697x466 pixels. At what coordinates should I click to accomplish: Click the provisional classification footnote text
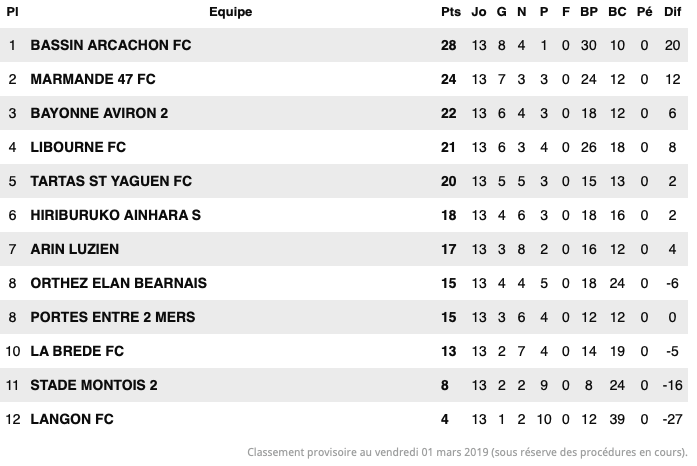467,451
